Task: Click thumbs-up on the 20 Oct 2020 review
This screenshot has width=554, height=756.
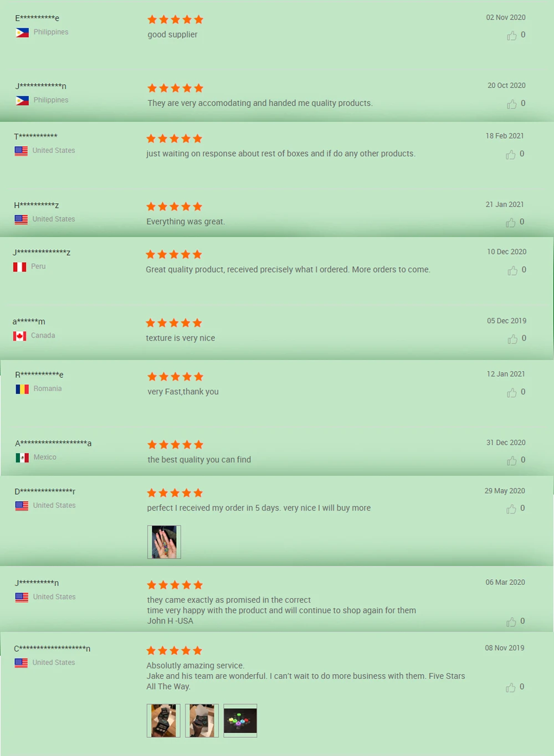Action: [x=512, y=104]
